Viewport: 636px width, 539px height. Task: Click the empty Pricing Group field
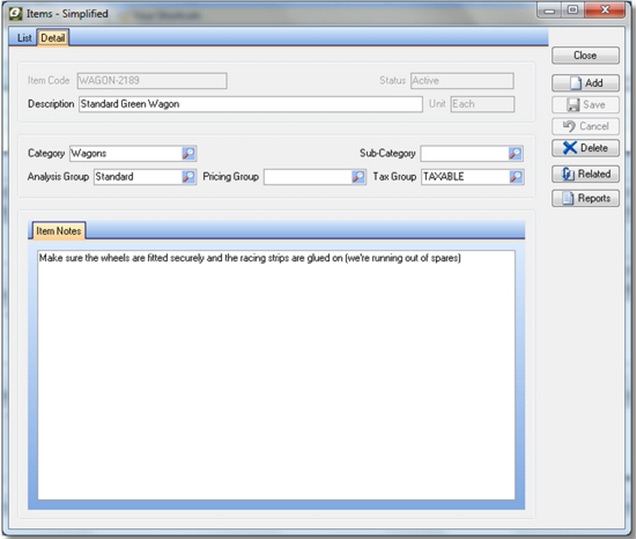(306, 176)
